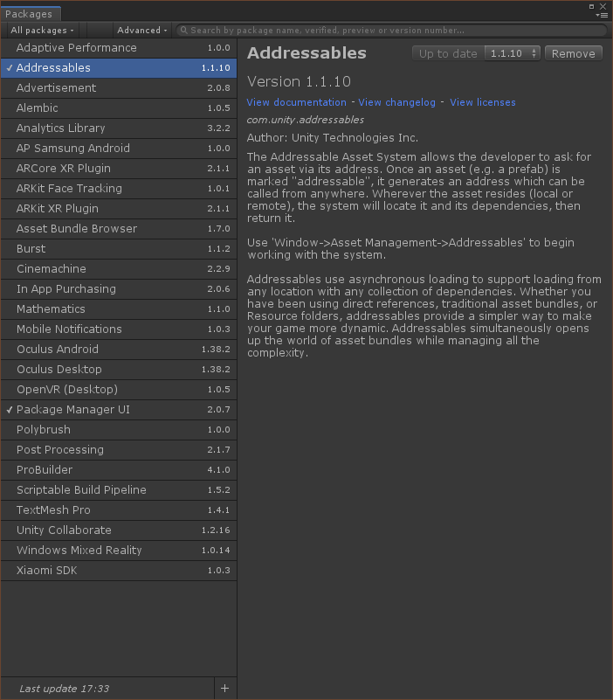Open the 1.1.10 version selector dropdown

(x=513, y=53)
